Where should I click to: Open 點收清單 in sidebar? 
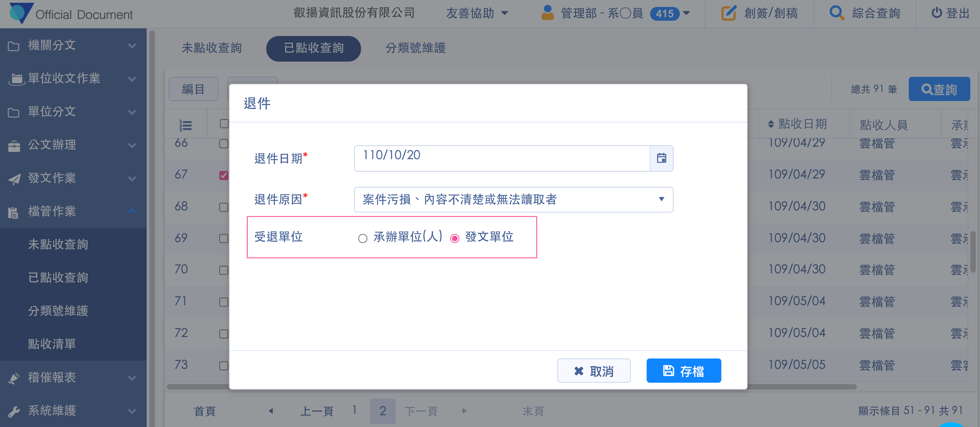click(x=52, y=344)
